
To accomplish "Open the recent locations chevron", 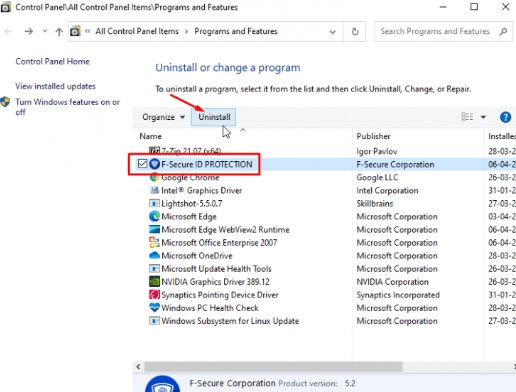I will [45, 31].
